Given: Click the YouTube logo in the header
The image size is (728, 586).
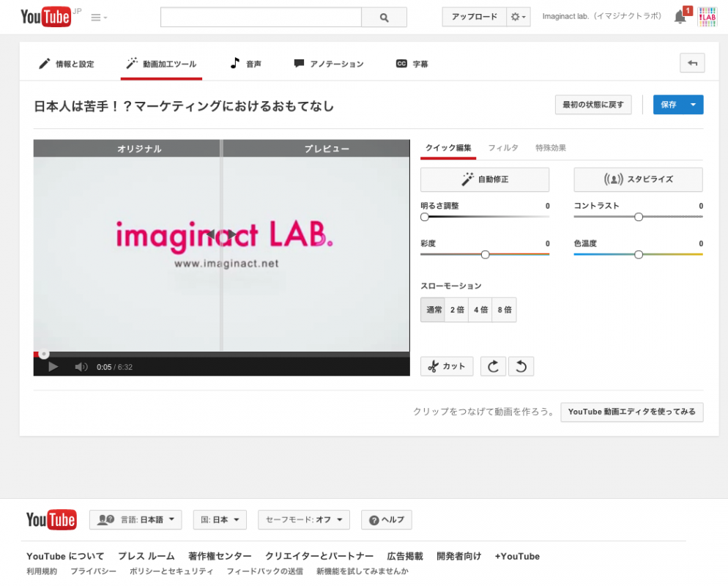Looking at the screenshot, I should [46, 17].
